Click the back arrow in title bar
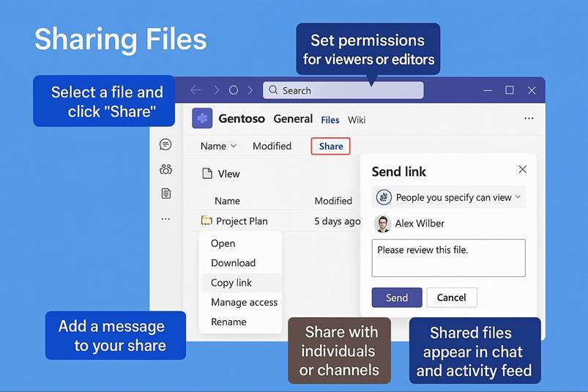 click(196, 90)
